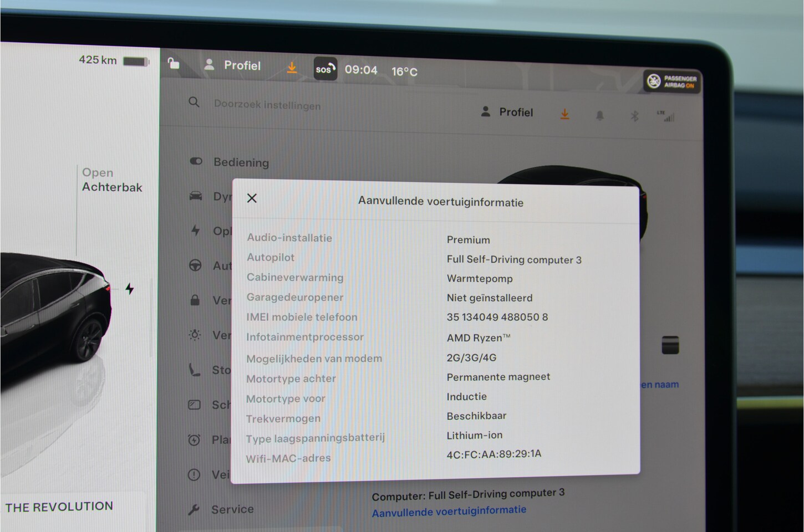804x532 pixels.
Task: Tap the LTE signal strength icon
Action: click(666, 116)
